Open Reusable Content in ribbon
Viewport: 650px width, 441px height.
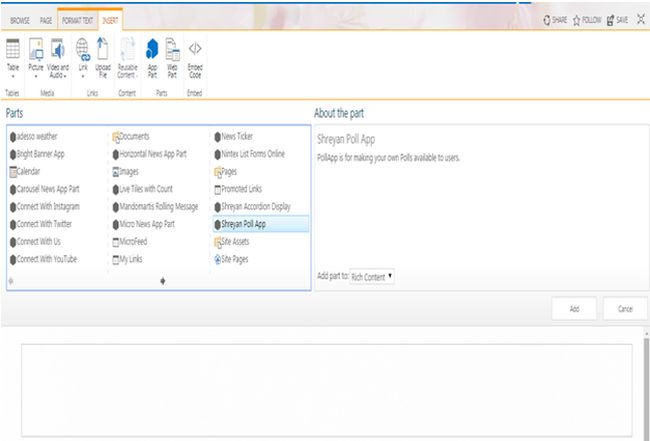click(x=127, y=58)
